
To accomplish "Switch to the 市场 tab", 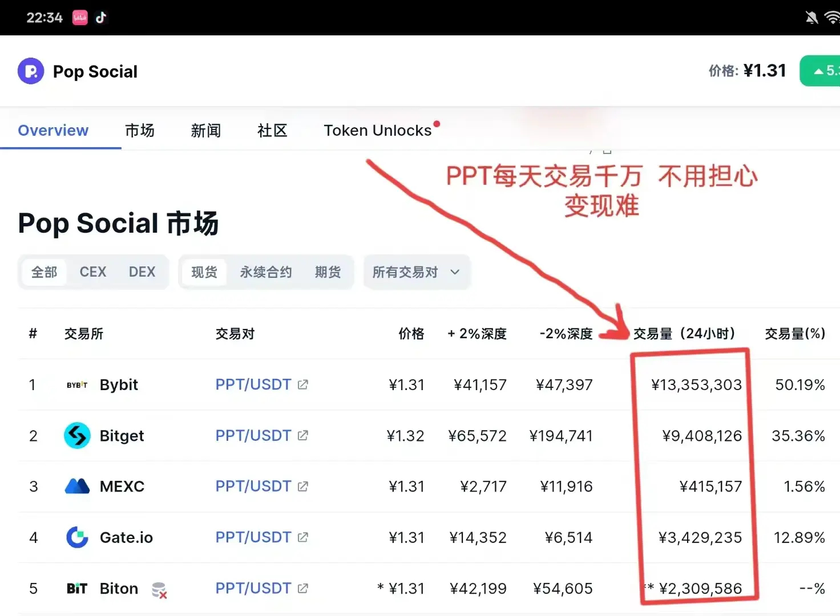I will (x=140, y=131).
